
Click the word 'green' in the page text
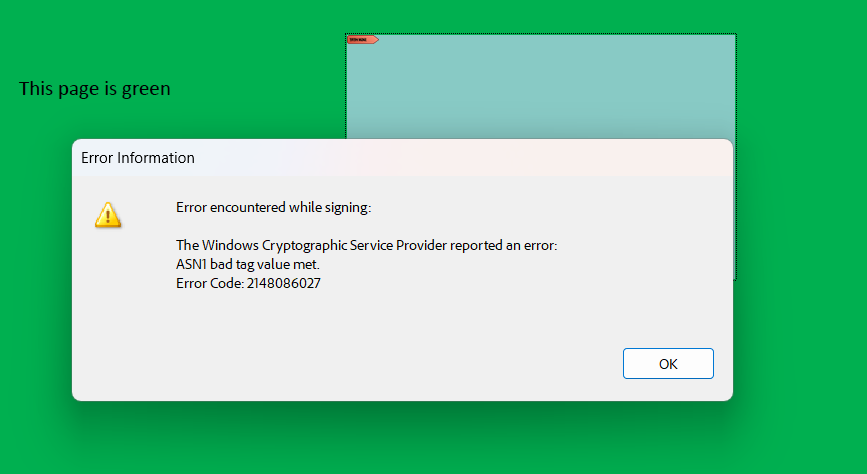pyautogui.click(x=146, y=90)
